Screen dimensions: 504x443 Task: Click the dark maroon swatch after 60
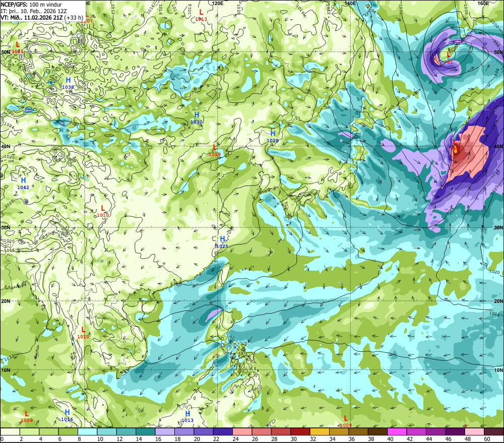pos(494,432)
